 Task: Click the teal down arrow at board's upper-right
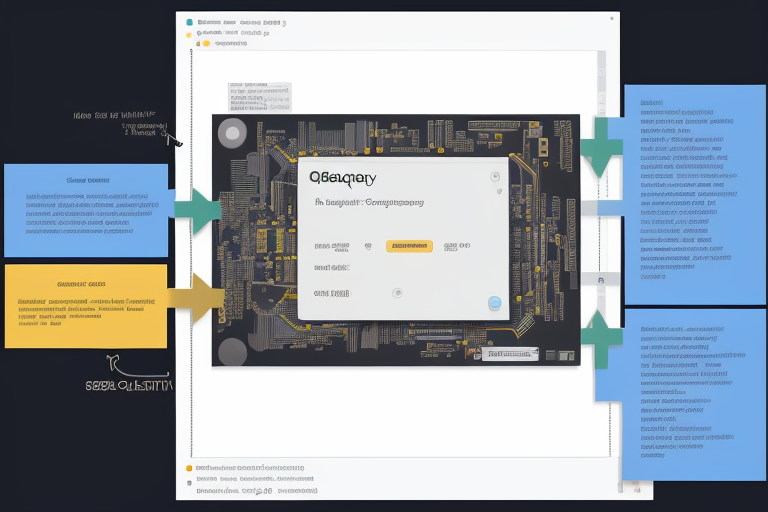[601, 148]
